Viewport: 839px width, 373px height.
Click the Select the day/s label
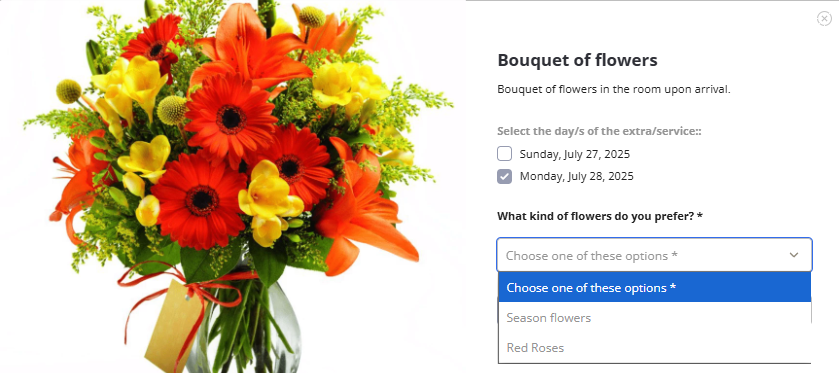click(599, 131)
